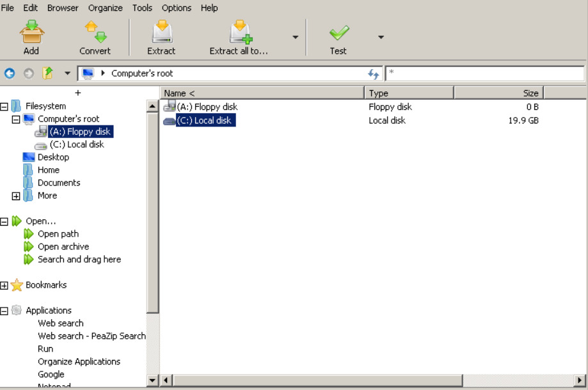
Task: Collapse the Applications tree section
Action: click(4, 311)
